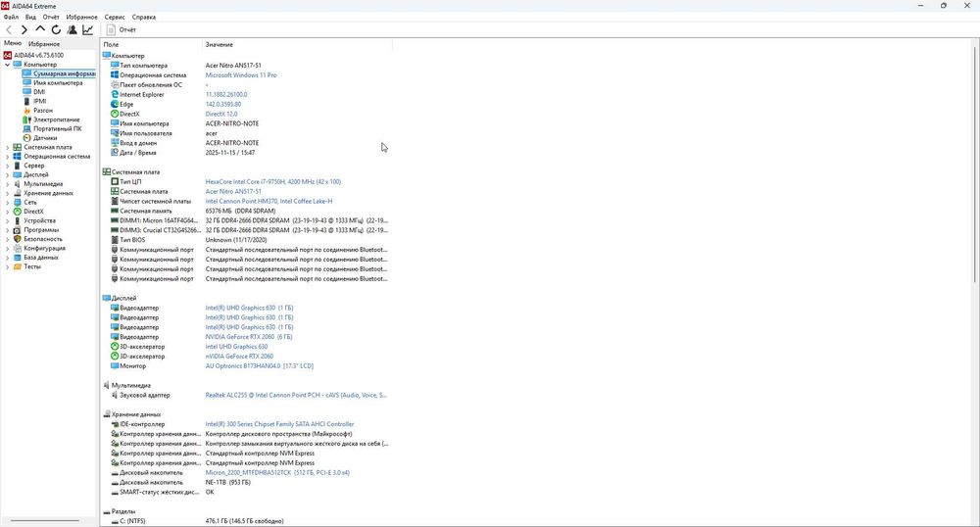Click the IPMI tree icon

pyautogui.click(x=26, y=101)
